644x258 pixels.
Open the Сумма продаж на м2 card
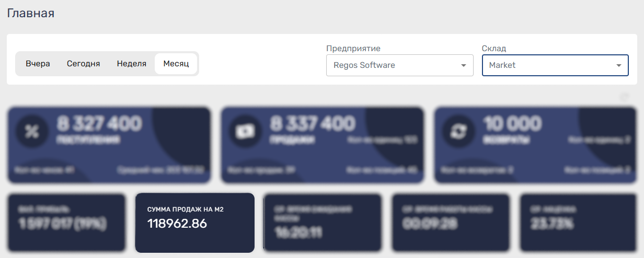click(x=194, y=223)
